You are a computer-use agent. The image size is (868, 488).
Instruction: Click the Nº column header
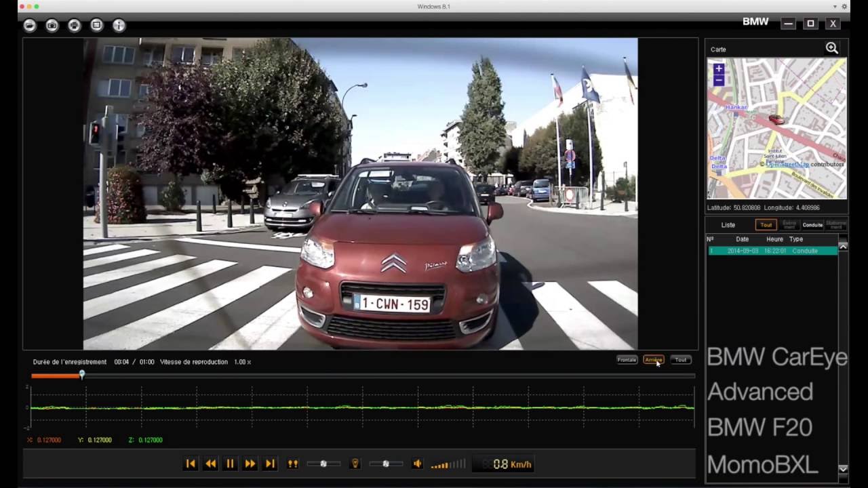pyautogui.click(x=710, y=239)
